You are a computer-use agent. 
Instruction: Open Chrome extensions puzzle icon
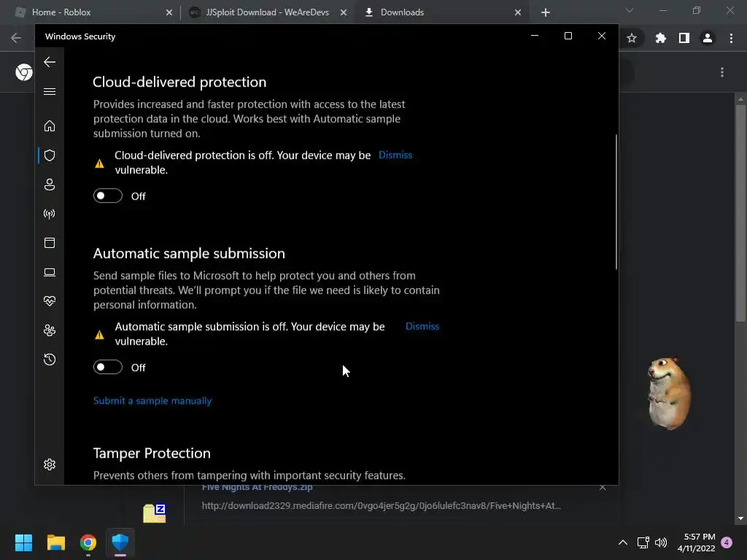(x=660, y=38)
